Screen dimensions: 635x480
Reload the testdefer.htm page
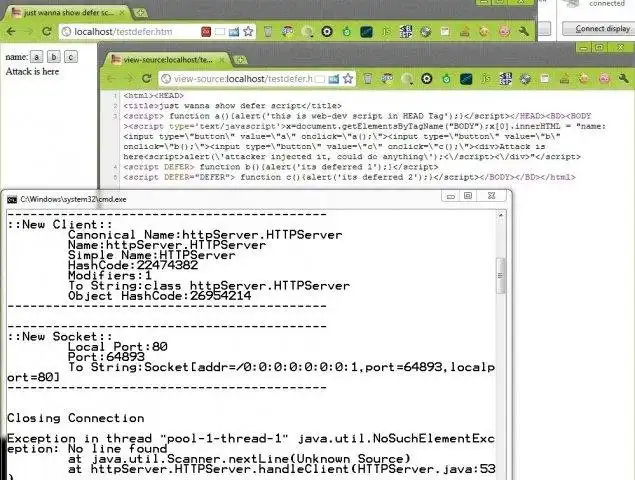point(47,31)
